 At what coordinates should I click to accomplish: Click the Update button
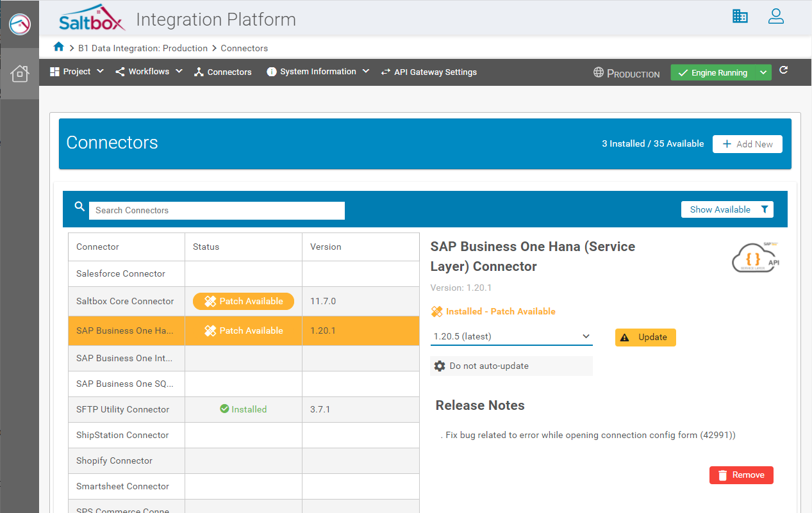point(645,338)
